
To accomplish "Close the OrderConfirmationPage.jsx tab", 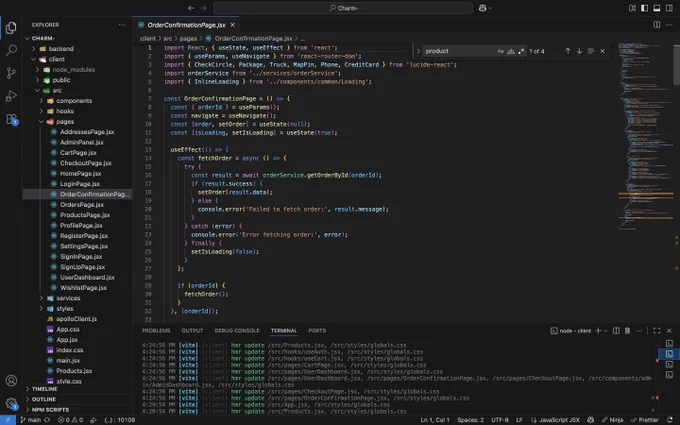I will 232,25.
